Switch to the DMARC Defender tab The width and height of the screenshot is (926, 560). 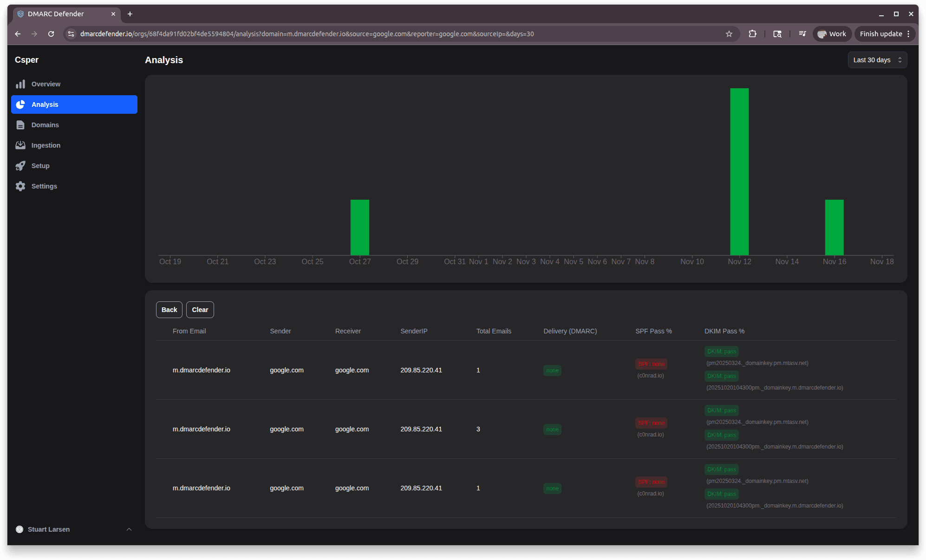(x=60, y=14)
